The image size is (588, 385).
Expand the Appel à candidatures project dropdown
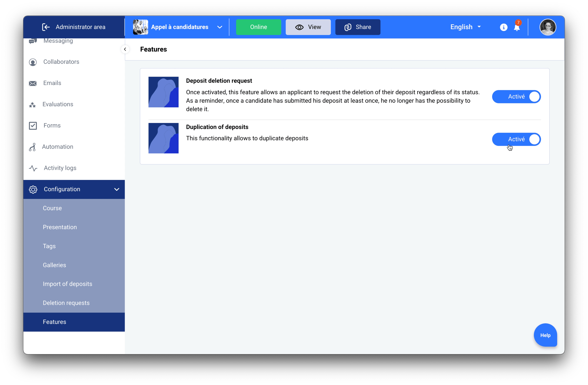(x=220, y=27)
